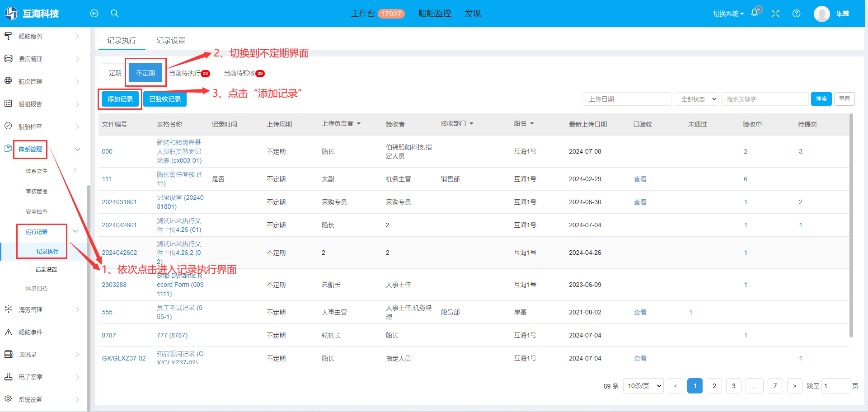Collapse the 运行记录 submenu chevron

click(75, 231)
